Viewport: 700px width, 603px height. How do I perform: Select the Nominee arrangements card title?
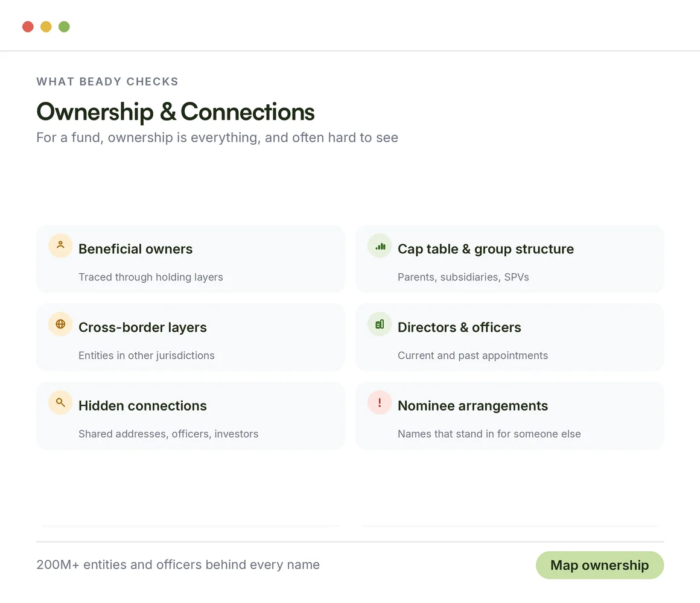click(x=472, y=406)
